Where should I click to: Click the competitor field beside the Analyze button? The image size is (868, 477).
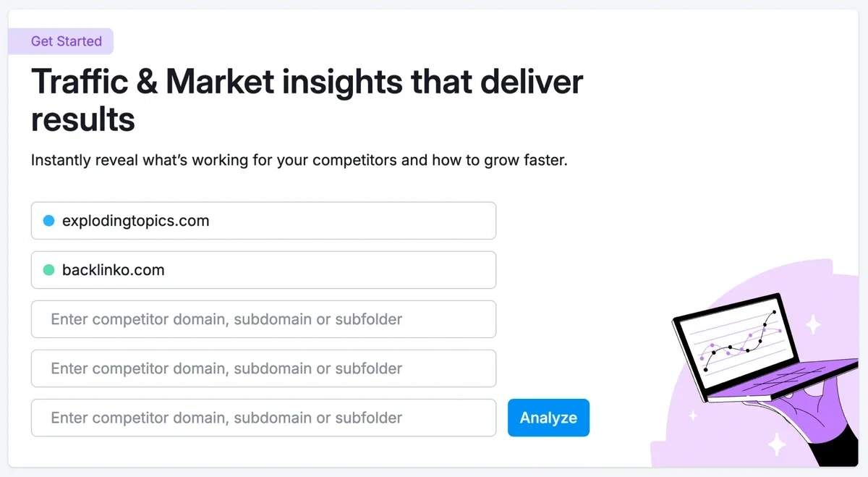click(x=263, y=418)
